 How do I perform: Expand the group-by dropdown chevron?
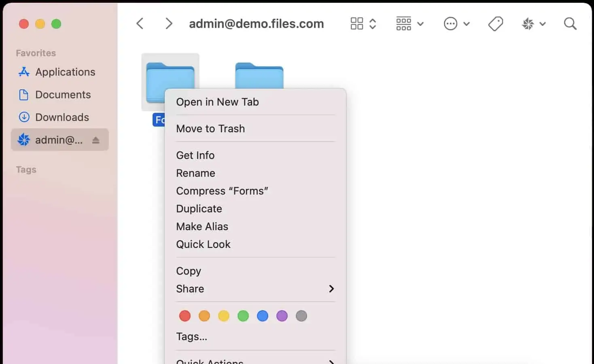[420, 24]
